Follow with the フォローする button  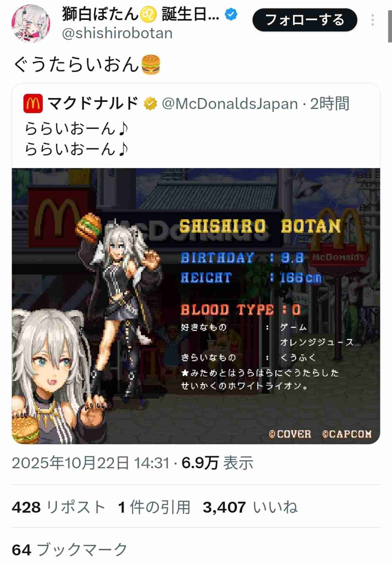pyautogui.click(x=305, y=20)
